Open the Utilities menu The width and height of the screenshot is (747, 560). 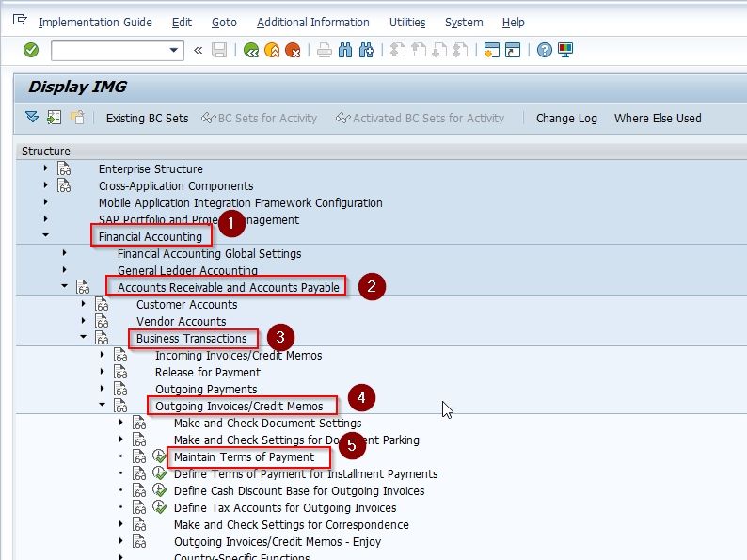point(407,23)
